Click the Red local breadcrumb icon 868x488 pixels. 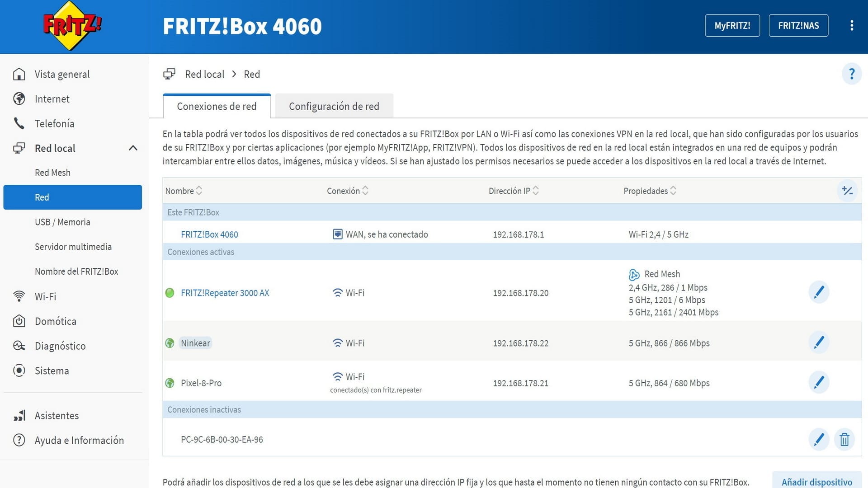[169, 74]
